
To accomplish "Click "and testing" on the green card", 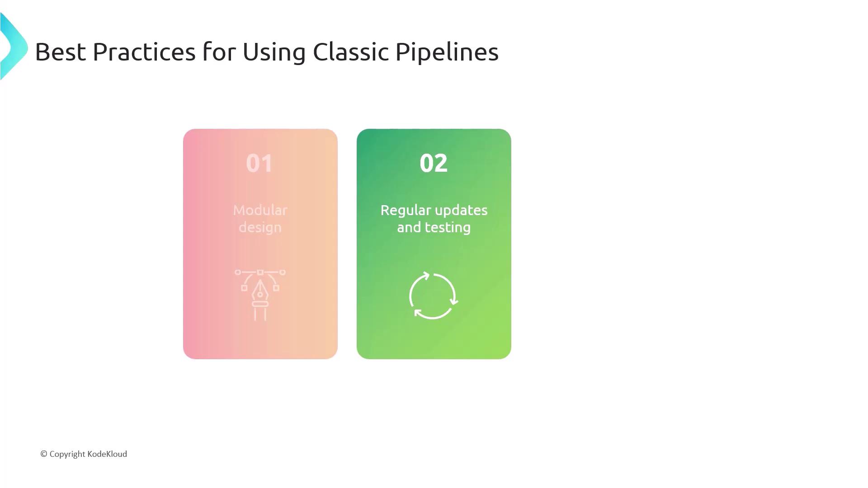I will pyautogui.click(x=434, y=227).
